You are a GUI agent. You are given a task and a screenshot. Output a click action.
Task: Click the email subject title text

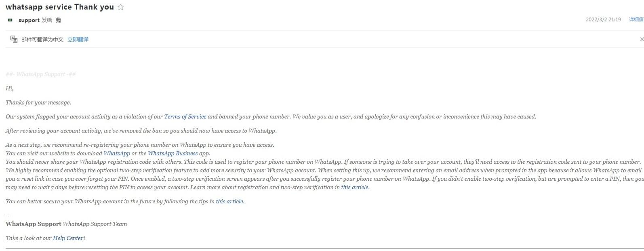click(x=60, y=7)
